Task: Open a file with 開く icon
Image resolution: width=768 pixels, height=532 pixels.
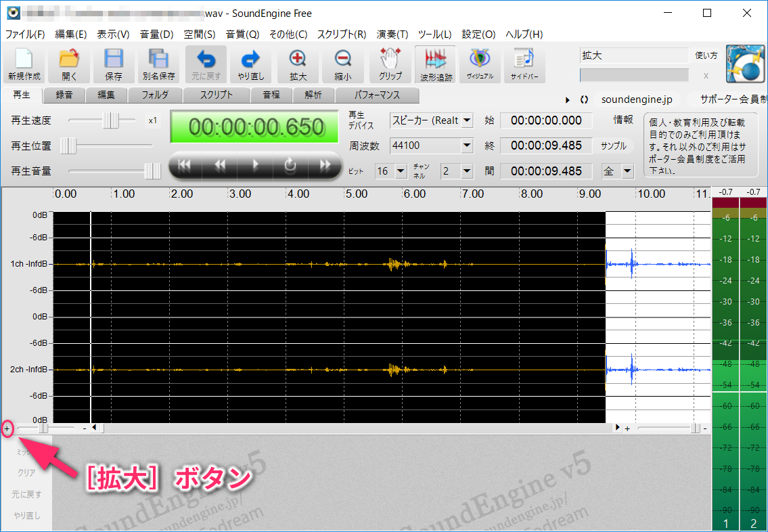Action: click(69, 64)
